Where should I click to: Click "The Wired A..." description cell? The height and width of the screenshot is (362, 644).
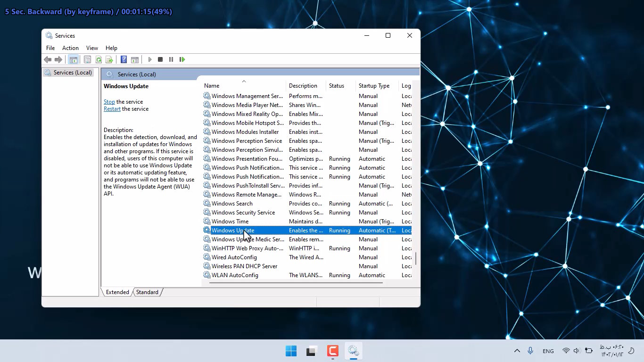(x=306, y=257)
